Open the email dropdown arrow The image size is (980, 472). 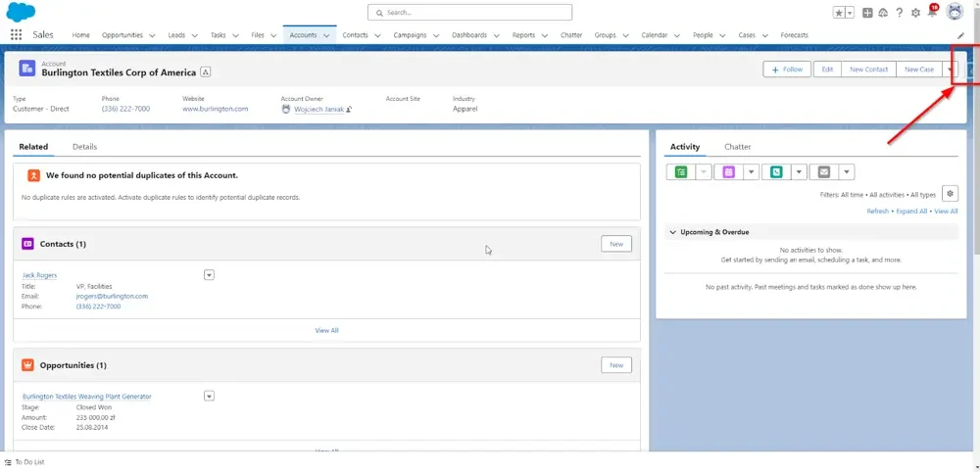pyautogui.click(x=847, y=172)
